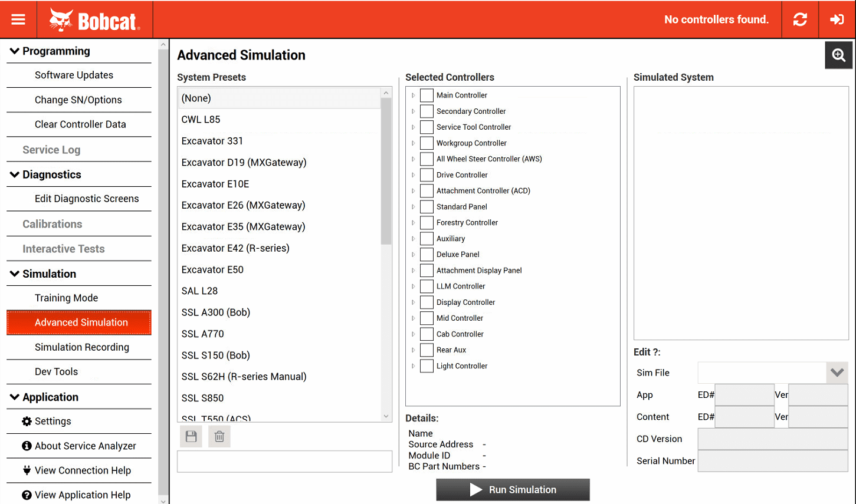Click the preset name input field
Screen dimensions: 856x504
tap(284, 462)
